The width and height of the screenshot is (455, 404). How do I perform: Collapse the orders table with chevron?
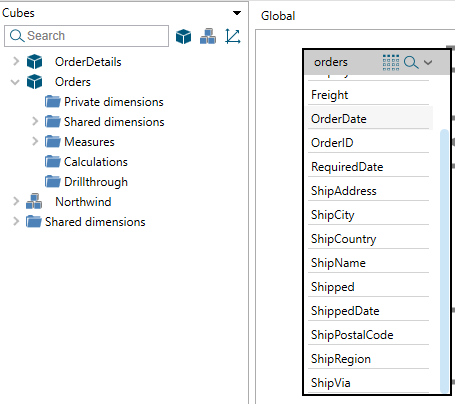click(428, 62)
